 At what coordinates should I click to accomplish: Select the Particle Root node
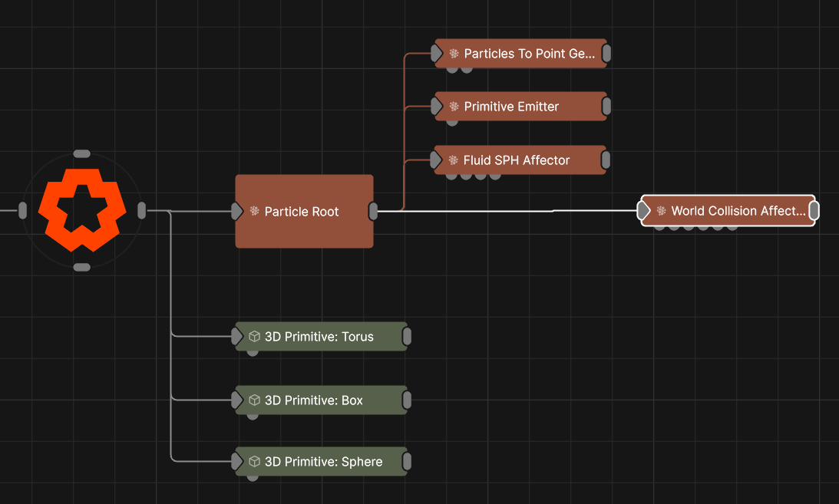[304, 230]
